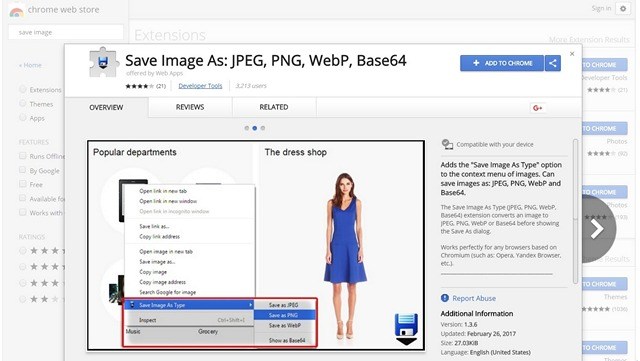
Task: Click the Google+ share icon
Action: click(538, 108)
